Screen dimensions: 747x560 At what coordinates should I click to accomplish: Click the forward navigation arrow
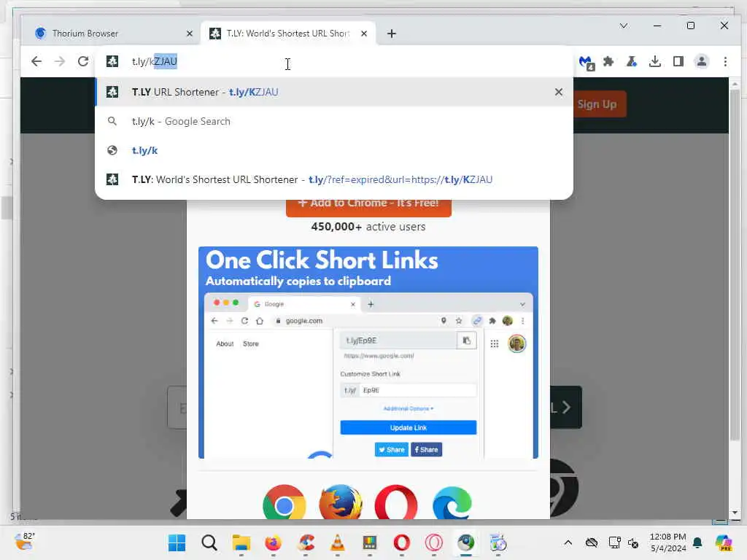pos(60,61)
